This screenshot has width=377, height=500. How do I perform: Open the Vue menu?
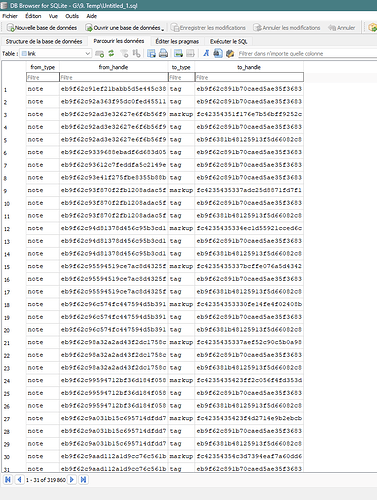click(x=53, y=16)
